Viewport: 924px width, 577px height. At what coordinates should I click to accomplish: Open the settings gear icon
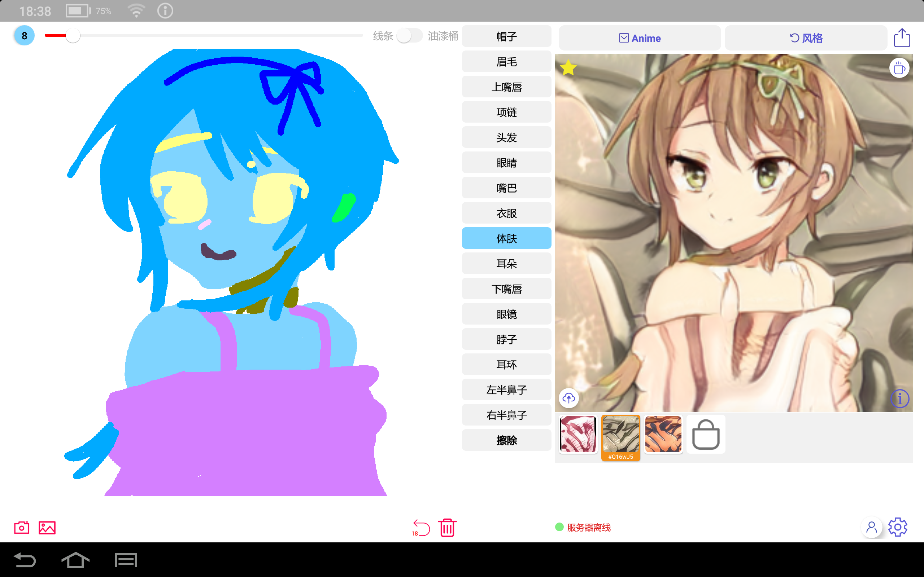click(x=897, y=527)
